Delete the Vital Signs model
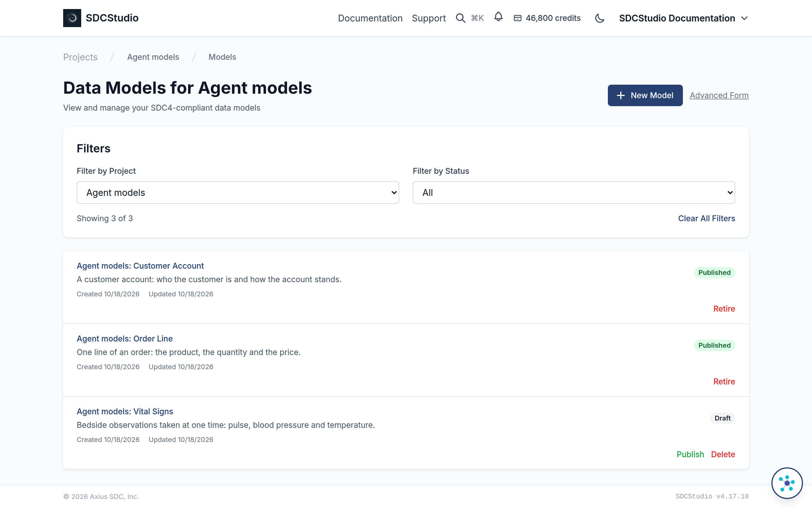This screenshot has height=508, width=812. (723, 454)
